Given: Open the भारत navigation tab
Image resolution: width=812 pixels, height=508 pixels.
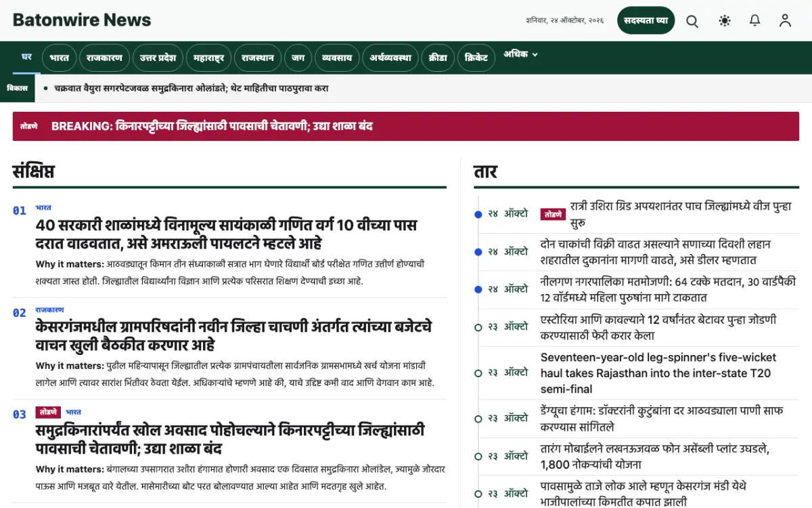Looking at the screenshot, I should click(60, 58).
